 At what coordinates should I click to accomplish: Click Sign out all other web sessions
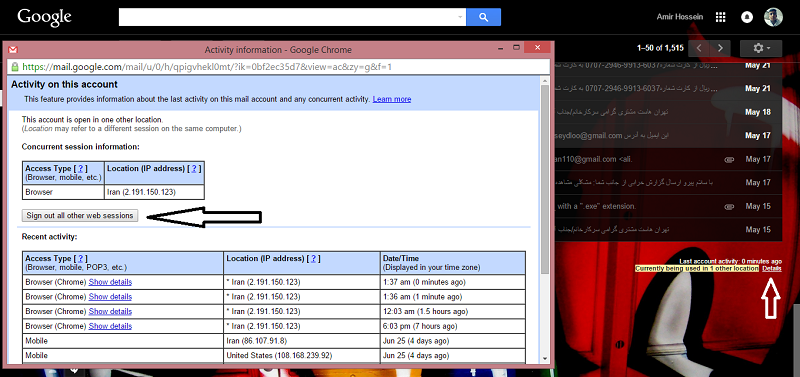pyautogui.click(x=80, y=215)
